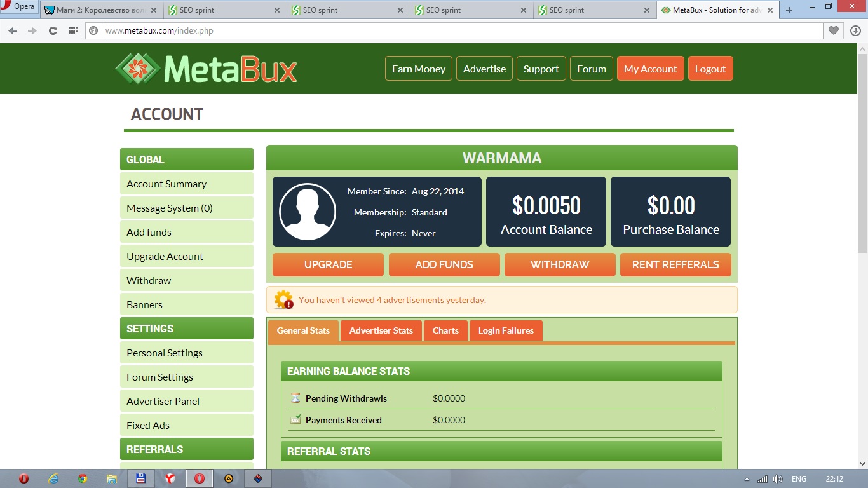Click the warning gear notification icon
Viewport: 868px width, 488px height.
coord(283,300)
